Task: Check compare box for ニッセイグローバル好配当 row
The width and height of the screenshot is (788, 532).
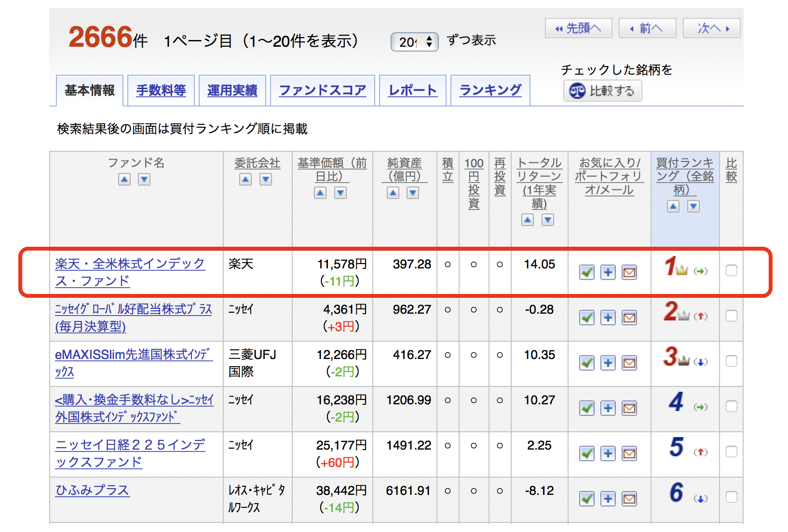Action: [x=732, y=316]
